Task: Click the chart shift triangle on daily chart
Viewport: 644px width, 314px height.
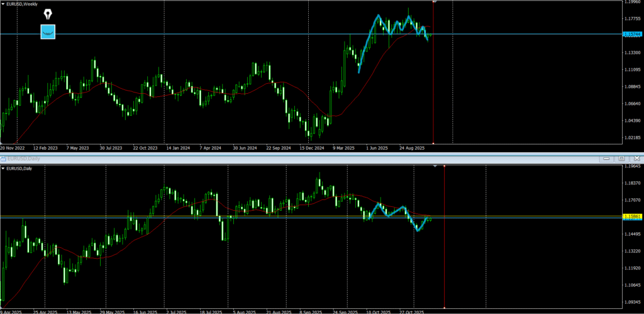Action: point(435,167)
